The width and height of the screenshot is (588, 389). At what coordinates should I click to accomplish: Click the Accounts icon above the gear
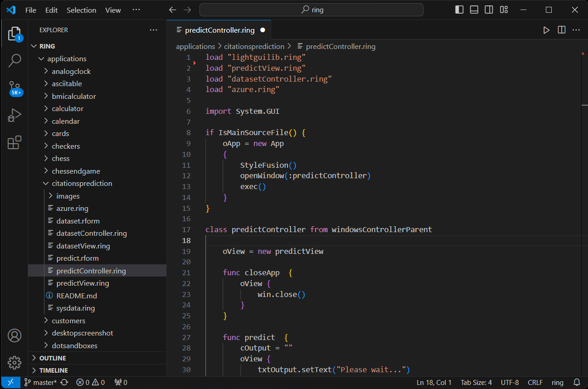14,336
